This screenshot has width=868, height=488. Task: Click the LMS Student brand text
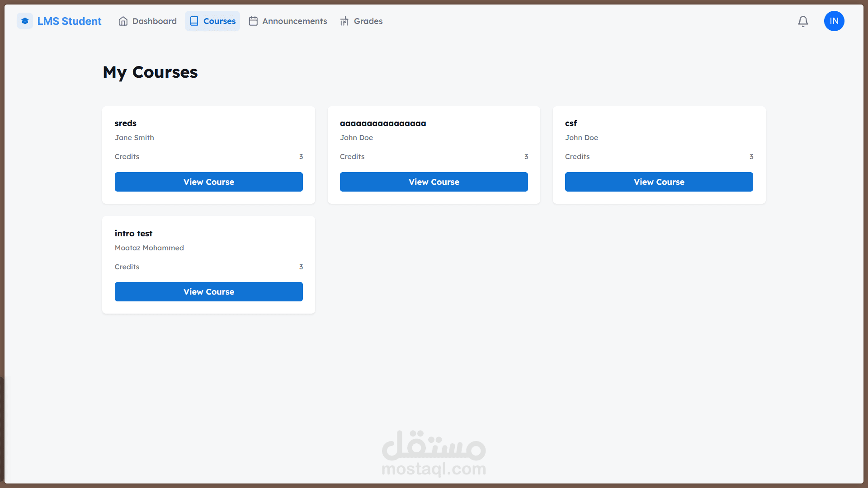(x=69, y=21)
